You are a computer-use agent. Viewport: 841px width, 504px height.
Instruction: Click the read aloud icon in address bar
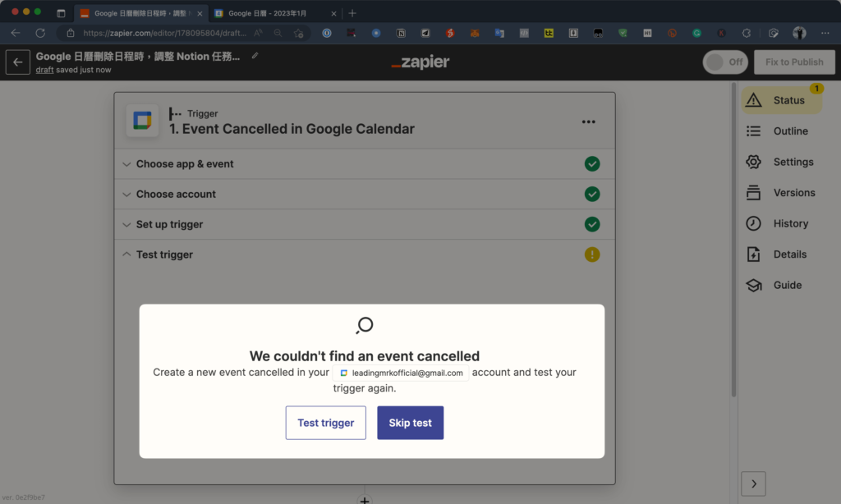259,33
